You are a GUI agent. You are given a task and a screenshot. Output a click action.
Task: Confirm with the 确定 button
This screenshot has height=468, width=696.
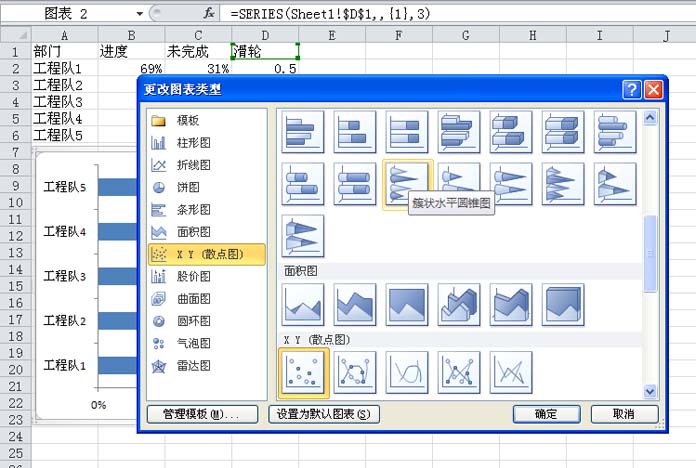coord(546,414)
